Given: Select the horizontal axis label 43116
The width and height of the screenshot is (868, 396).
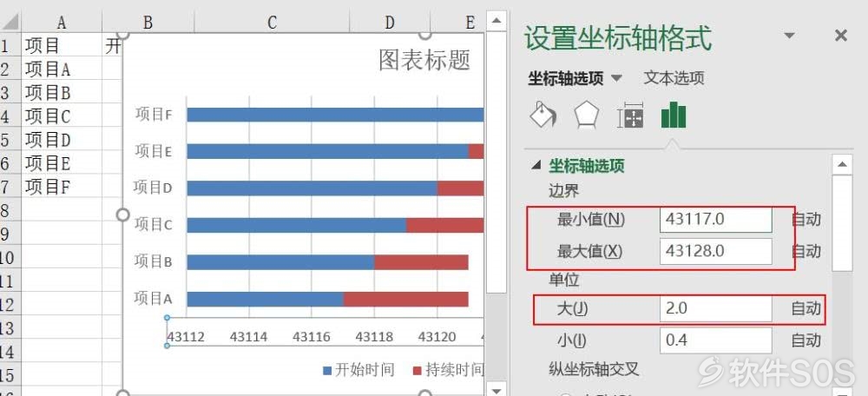Looking at the screenshot, I should tap(312, 336).
